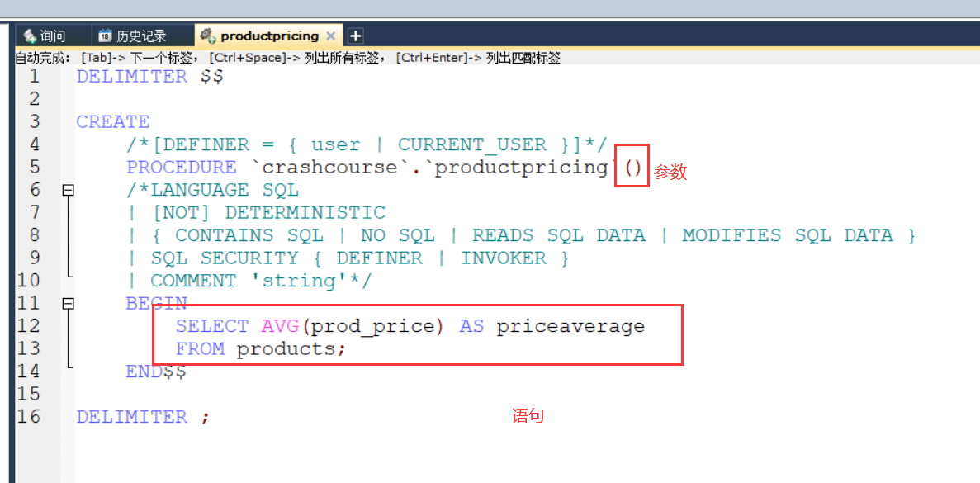980x483 pixels.
Task: Click the DELIMITER ; statement on line 16
Action: coord(140,416)
